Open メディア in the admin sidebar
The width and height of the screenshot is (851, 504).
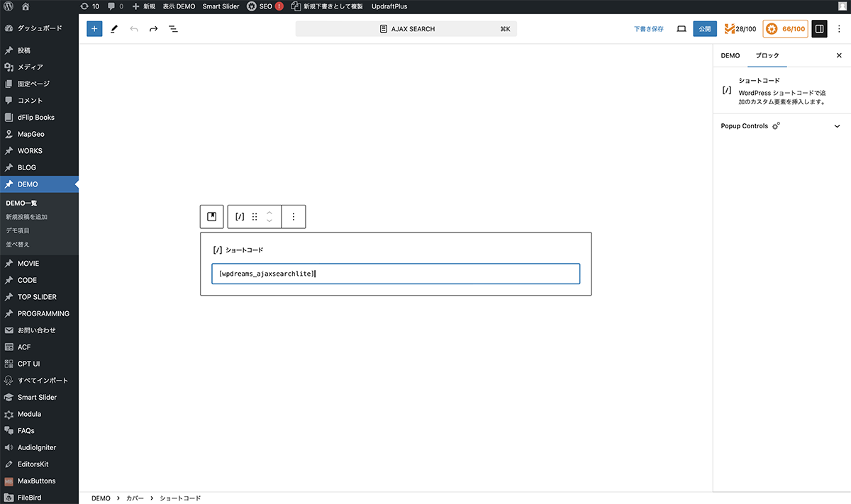(x=30, y=67)
